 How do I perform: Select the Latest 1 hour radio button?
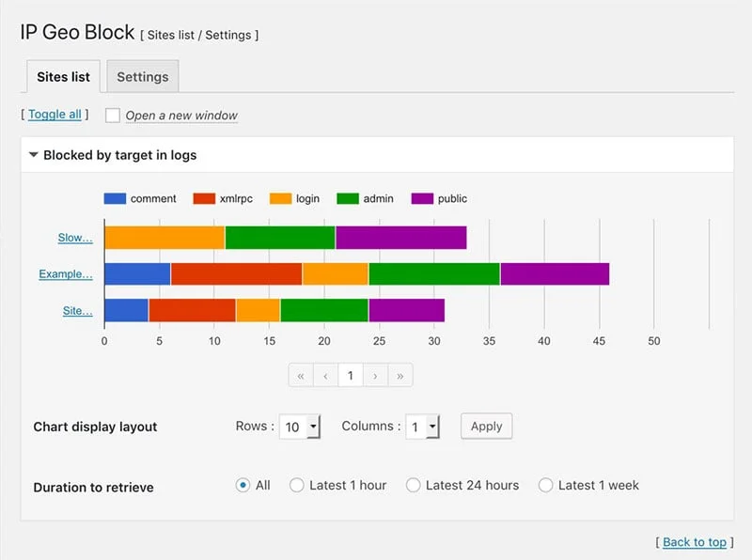click(297, 486)
